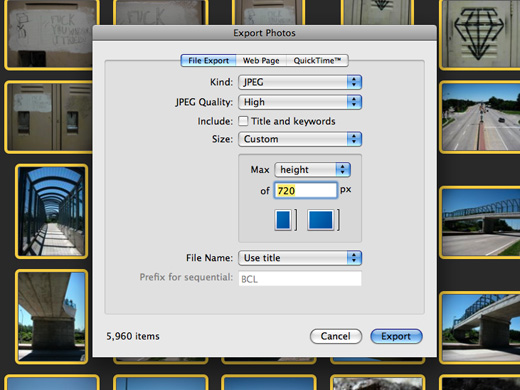This screenshot has height=390, width=520.
Task: Select the landscape orientation icon
Action: (x=321, y=220)
